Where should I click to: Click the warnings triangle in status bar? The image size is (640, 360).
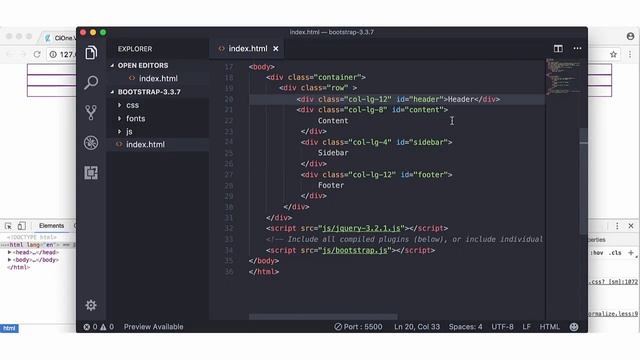[103, 327]
